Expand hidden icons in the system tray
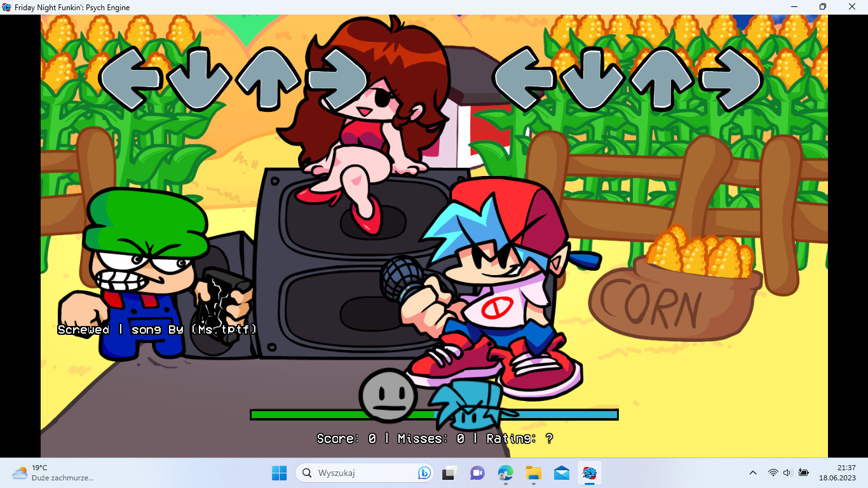 752,473
